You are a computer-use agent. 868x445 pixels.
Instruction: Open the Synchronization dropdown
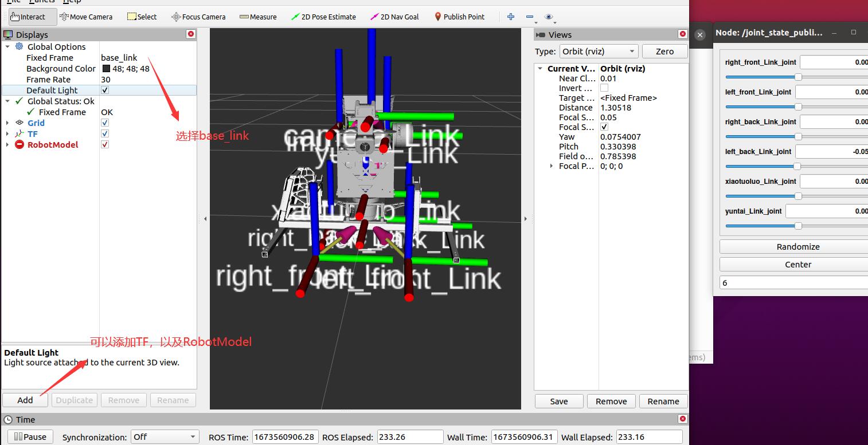[x=165, y=437]
